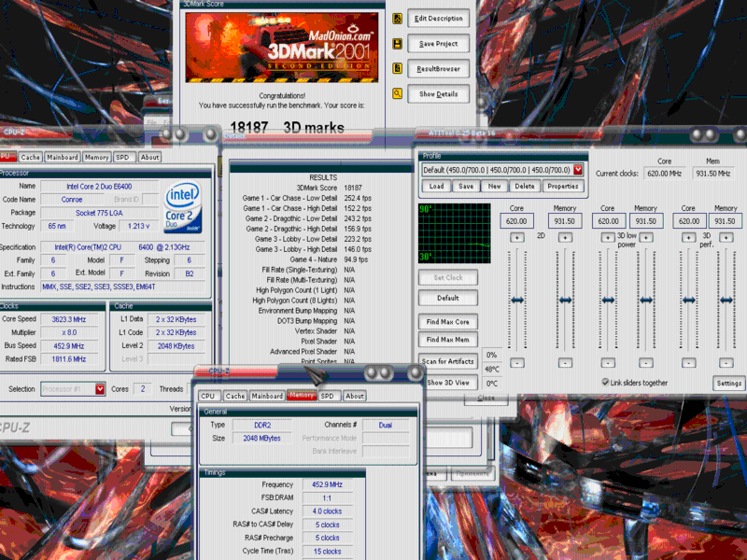747x560 pixels.
Task: Click Save in ATITool Profile
Action: click(x=466, y=186)
